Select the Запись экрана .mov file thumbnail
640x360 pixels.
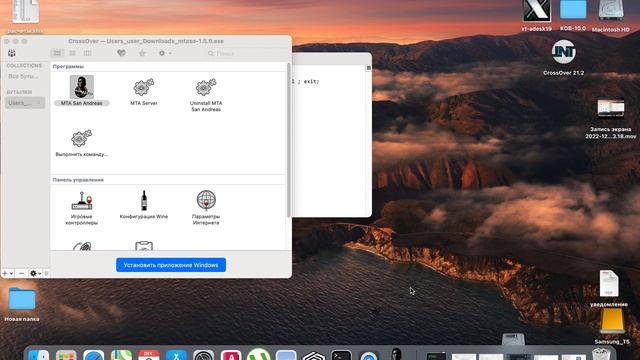click(x=611, y=109)
